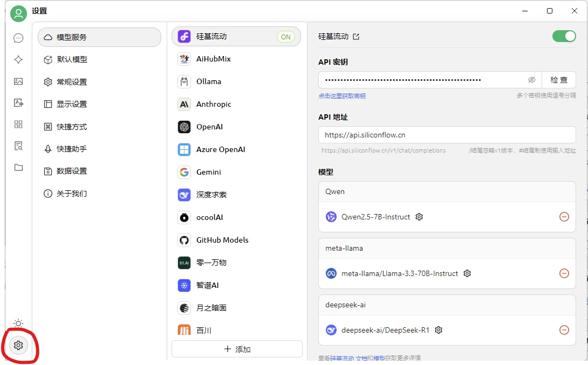Open the mini apps grid icon
Screen dimensions: 588x365
[x=18, y=125]
